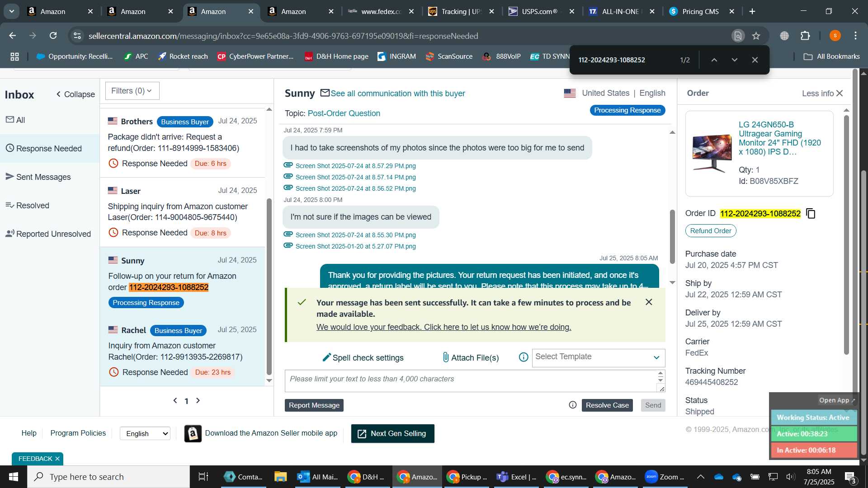Select the All inbox folder
The image size is (868, 488).
[x=50, y=120]
